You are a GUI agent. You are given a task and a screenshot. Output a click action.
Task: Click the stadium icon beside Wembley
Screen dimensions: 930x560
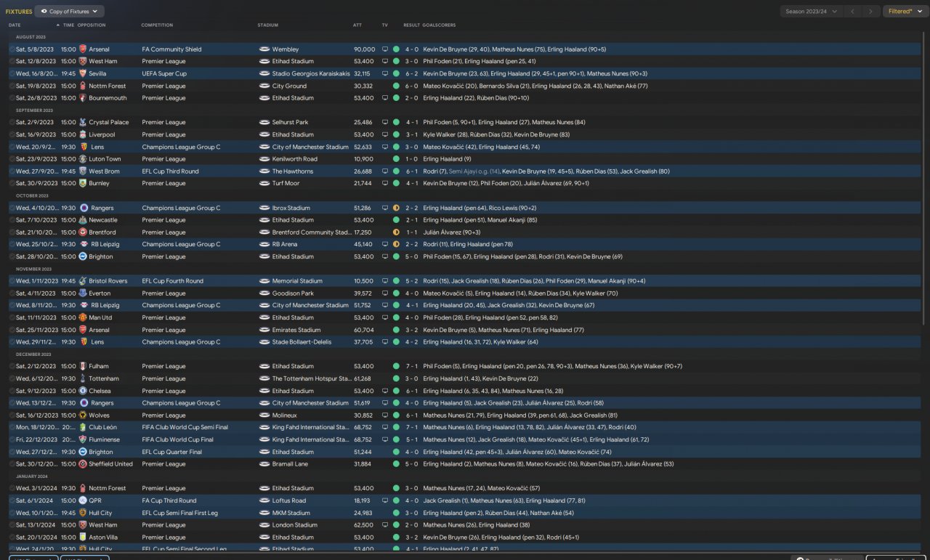coord(264,49)
